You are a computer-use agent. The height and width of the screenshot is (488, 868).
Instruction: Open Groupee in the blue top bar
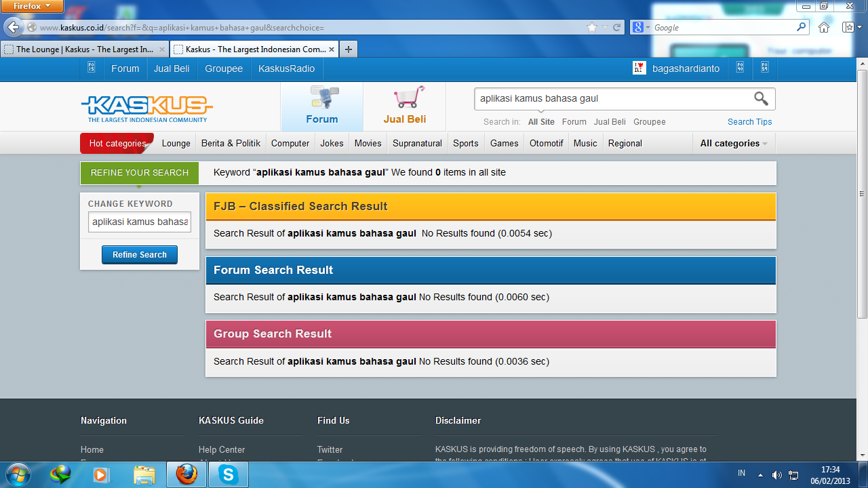pyautogui.click(x=224, y=68)
